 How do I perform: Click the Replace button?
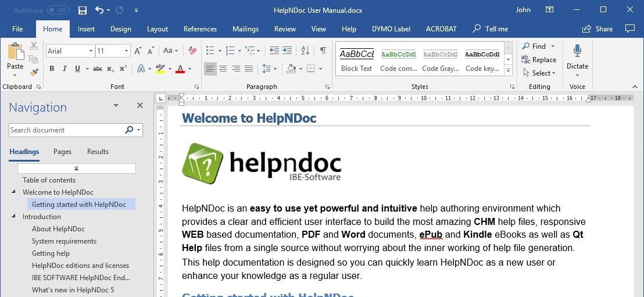[538, 59]
